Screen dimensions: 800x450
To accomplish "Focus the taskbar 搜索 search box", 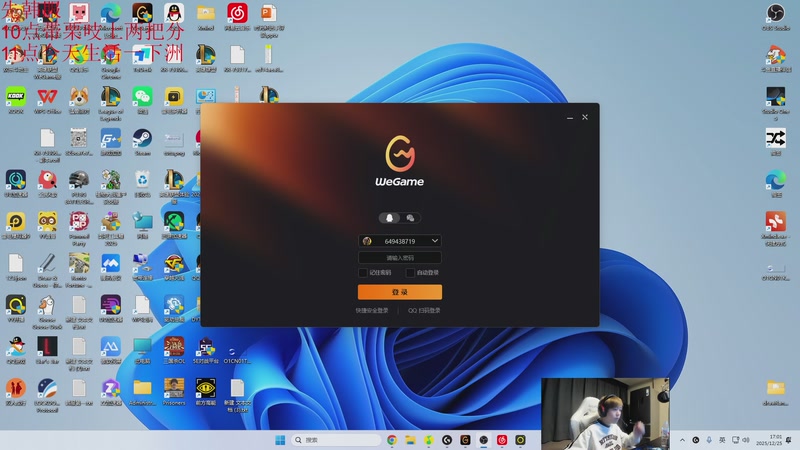I will click(x=336, y=440).
